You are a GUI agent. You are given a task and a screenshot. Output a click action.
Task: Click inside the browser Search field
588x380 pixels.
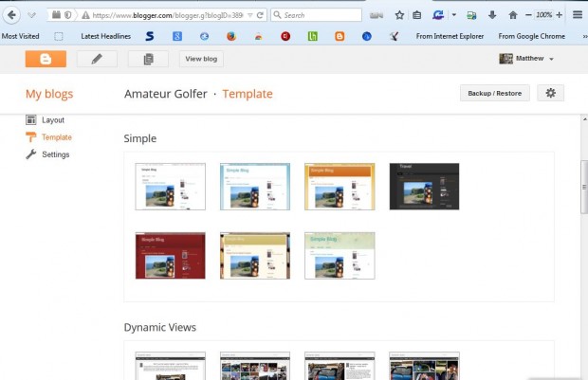tap(318, 15)
